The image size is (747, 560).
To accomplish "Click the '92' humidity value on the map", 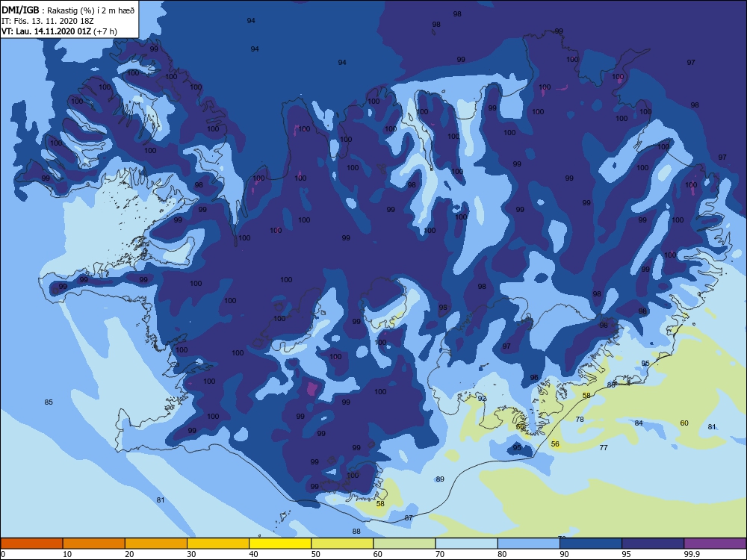I will (482, 399).
